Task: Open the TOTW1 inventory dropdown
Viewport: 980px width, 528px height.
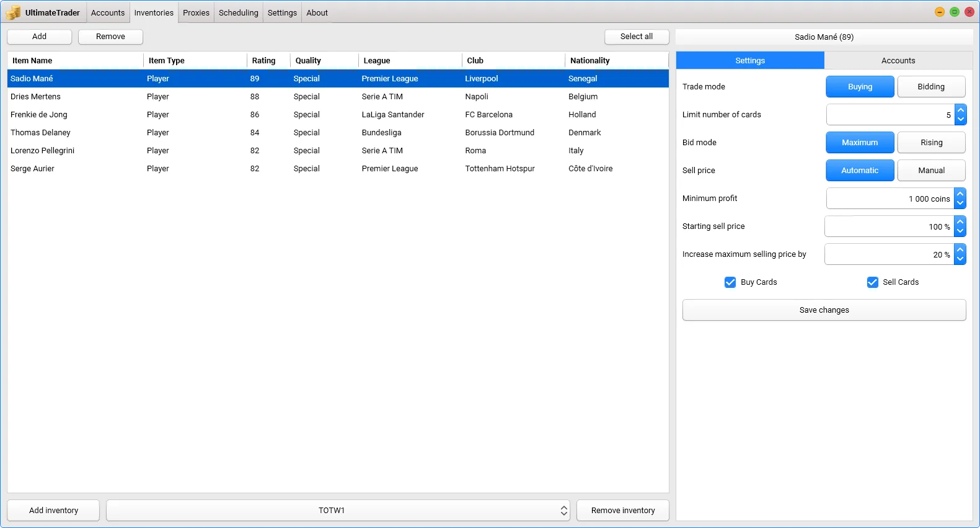Action: click(338, 511)
